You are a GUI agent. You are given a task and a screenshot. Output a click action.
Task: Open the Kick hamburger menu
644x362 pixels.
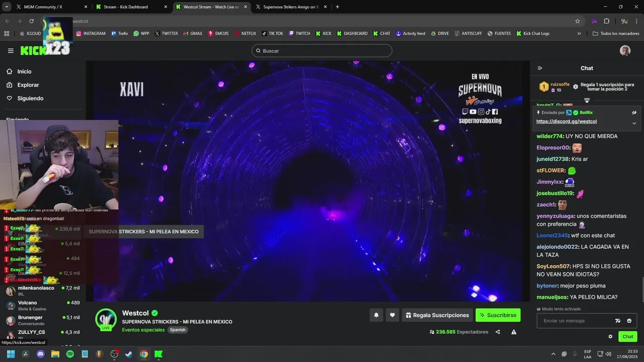[11, 51]
